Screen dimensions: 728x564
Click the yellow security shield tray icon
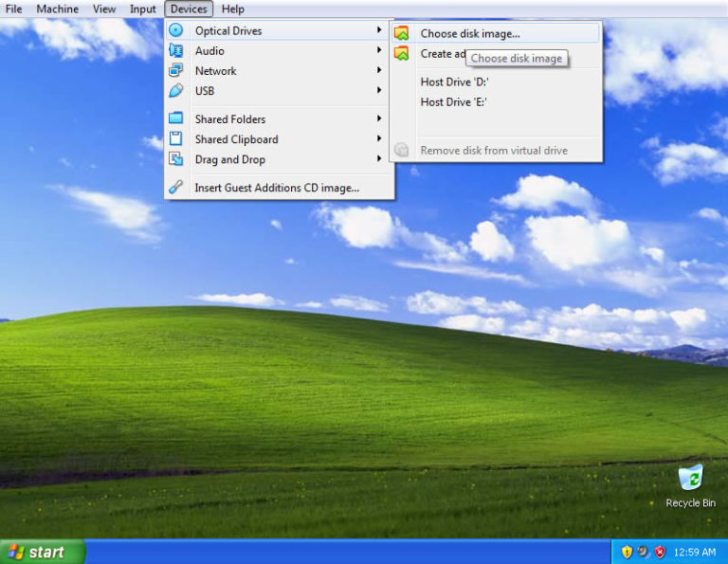point(627,552)
